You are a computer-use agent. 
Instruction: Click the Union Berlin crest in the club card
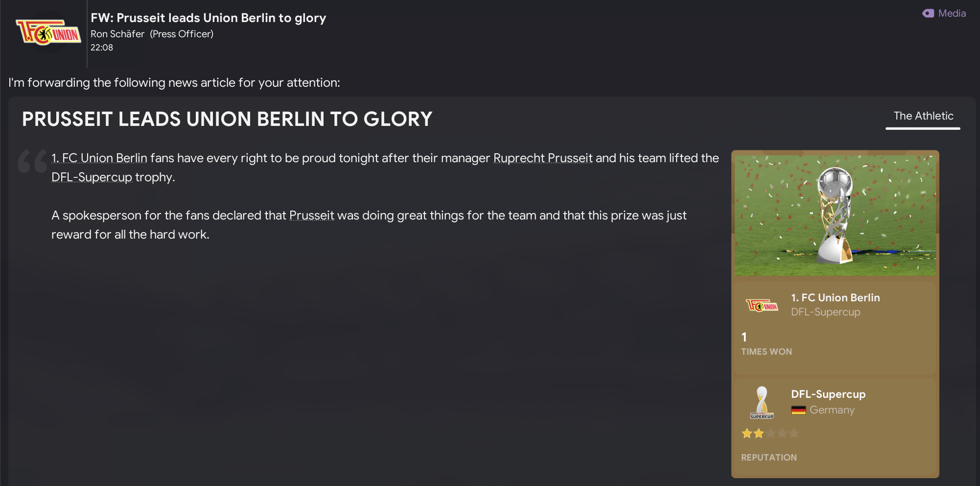click(762, 306)
